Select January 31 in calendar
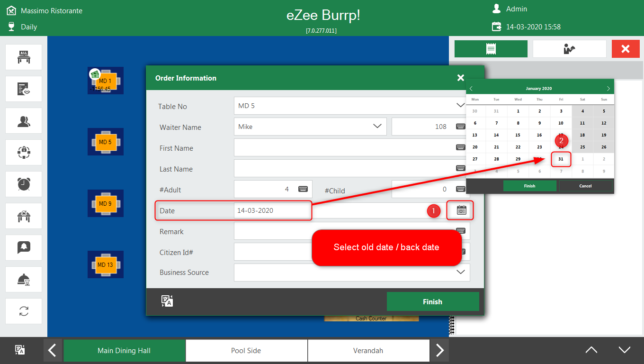This screenshot has width=644, height=364. coord(561,159)
